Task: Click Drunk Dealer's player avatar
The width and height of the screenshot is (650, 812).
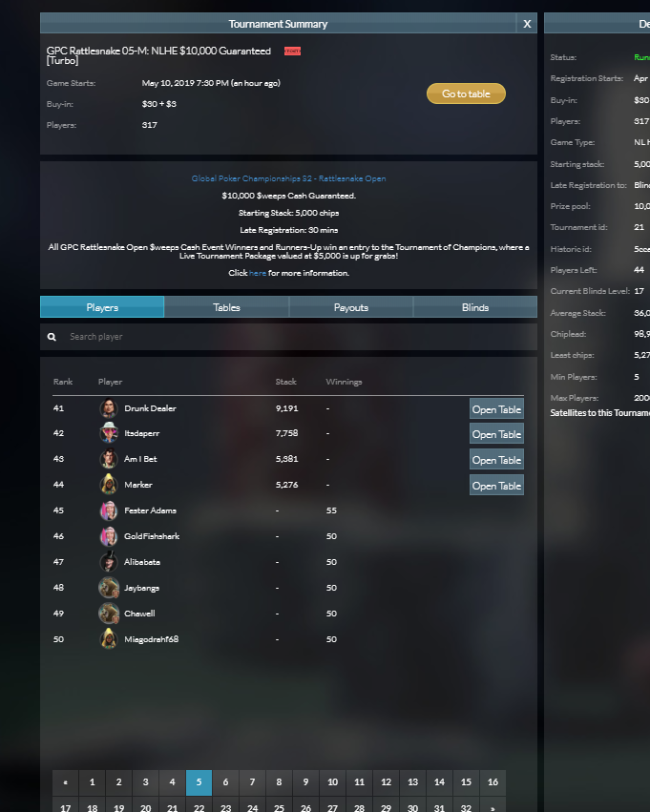Action: 108,408
